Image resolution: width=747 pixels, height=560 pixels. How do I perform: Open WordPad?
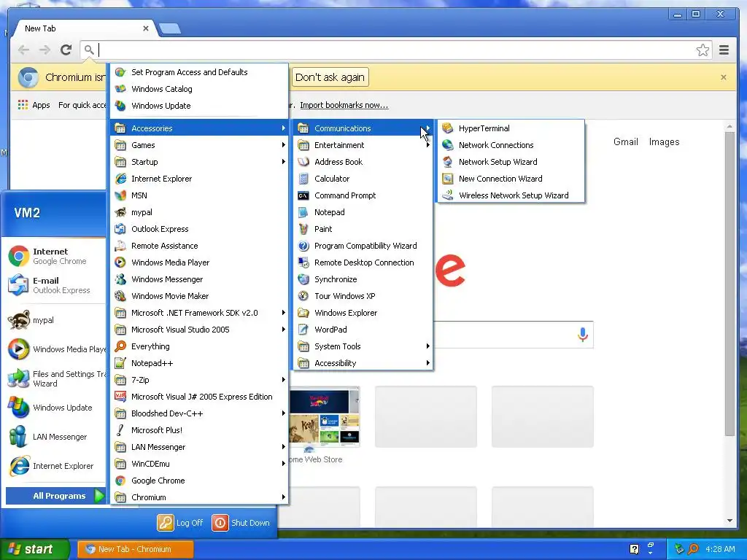click(363, 330)
